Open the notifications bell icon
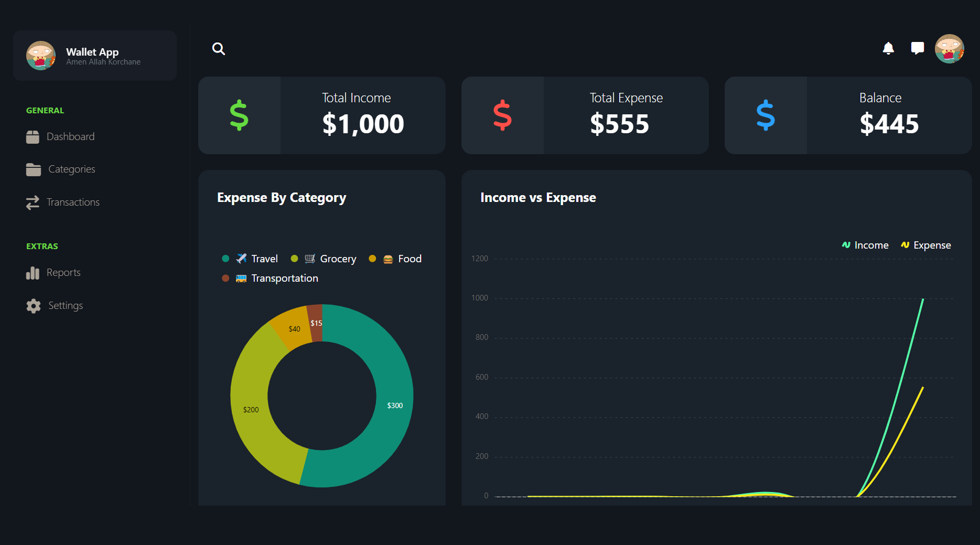The height and width of the screenshot is (545, 980). pyautogui.click(x=888, y=48)
